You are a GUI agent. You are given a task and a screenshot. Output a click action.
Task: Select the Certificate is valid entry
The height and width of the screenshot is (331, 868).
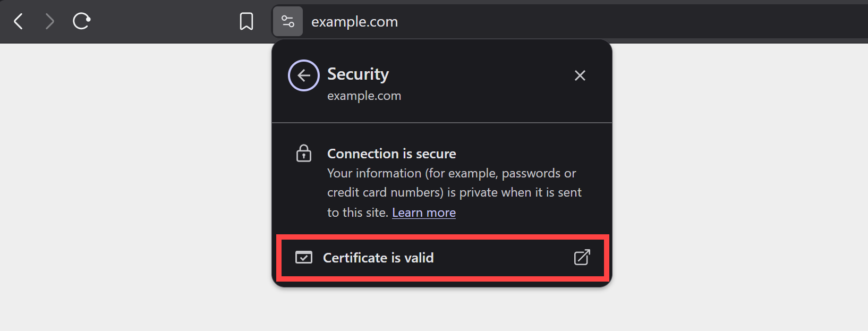coord(442,258)
